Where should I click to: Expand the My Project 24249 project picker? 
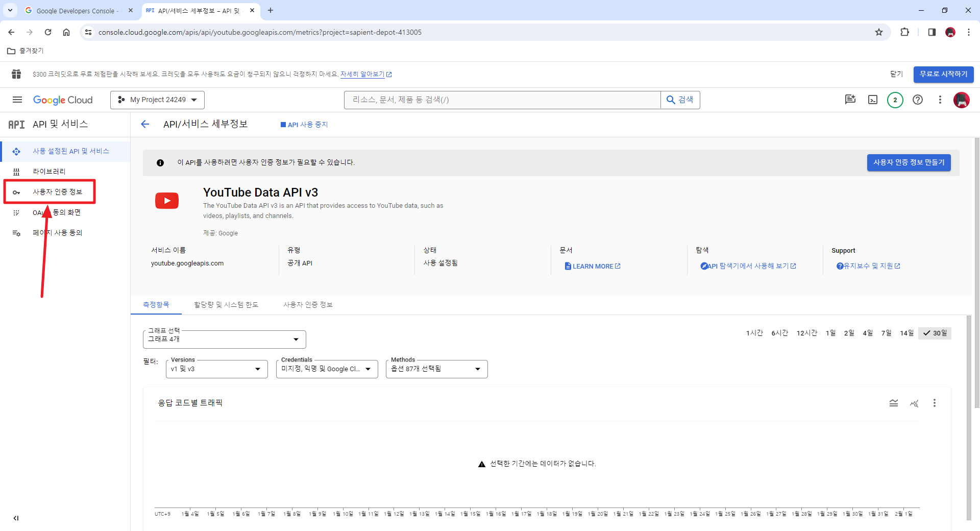157,100
